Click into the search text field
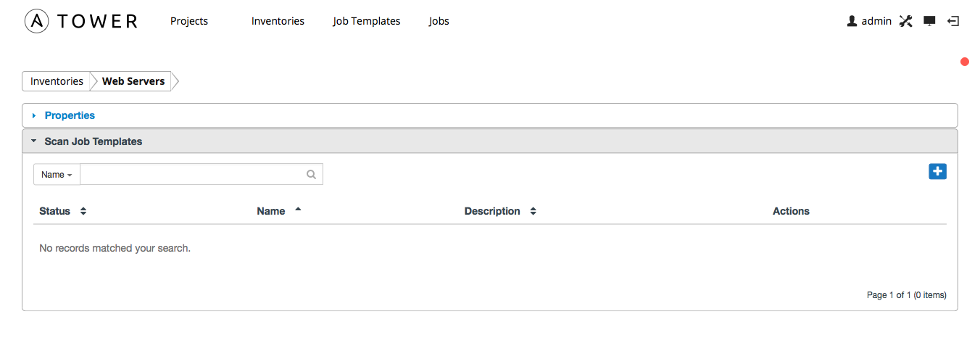 coord(192,174)
